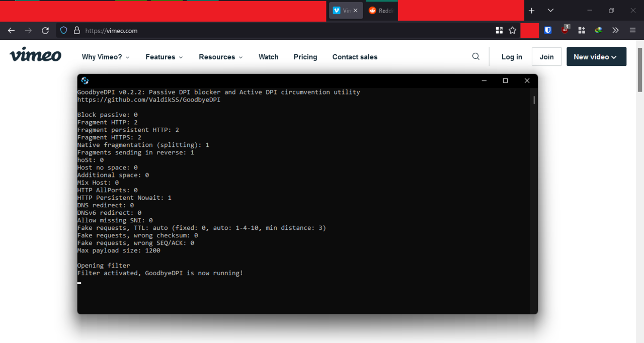Image resolution: width=644 pixels, height=343 pixels.
Task: Switch to the Reddit tab
Action: pos(381,11)
